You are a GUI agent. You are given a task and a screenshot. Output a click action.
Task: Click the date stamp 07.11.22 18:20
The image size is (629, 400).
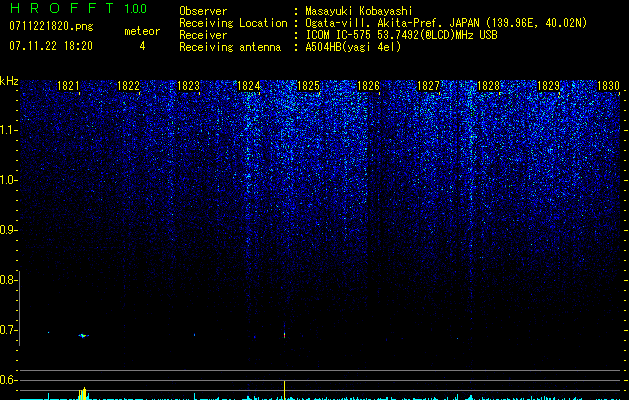pos(51,46)
